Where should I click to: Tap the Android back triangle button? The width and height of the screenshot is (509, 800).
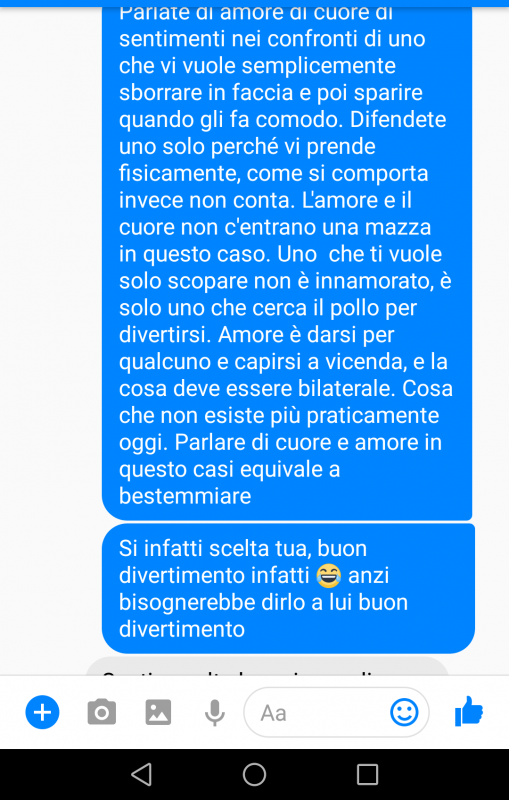tap(141, 774)
